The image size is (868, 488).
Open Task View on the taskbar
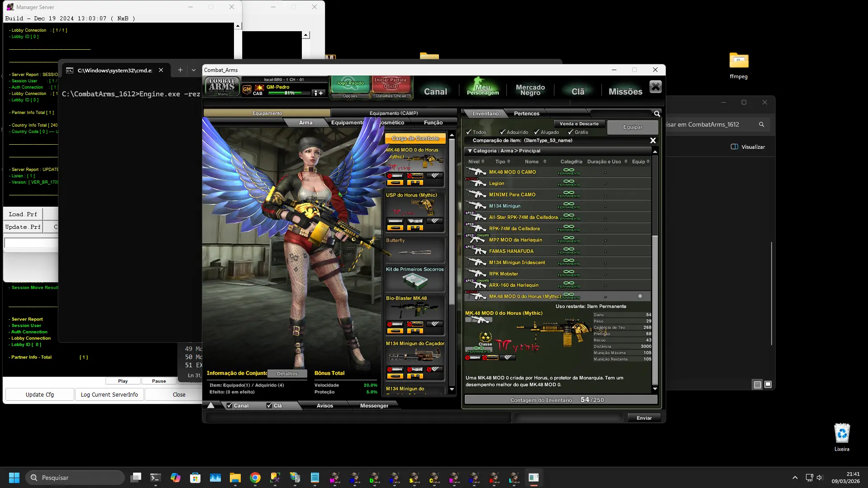[x=136, y=478]
